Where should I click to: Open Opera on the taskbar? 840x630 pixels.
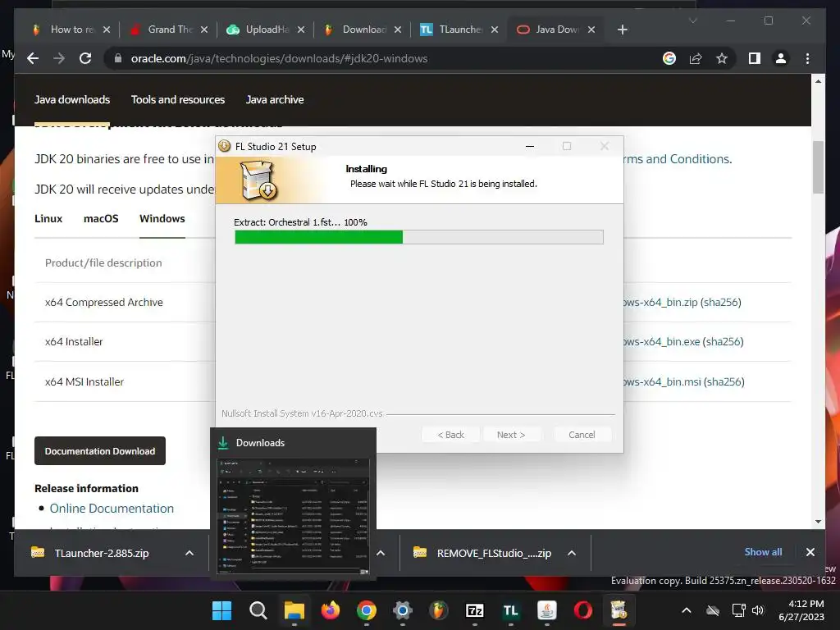point(583,610)
